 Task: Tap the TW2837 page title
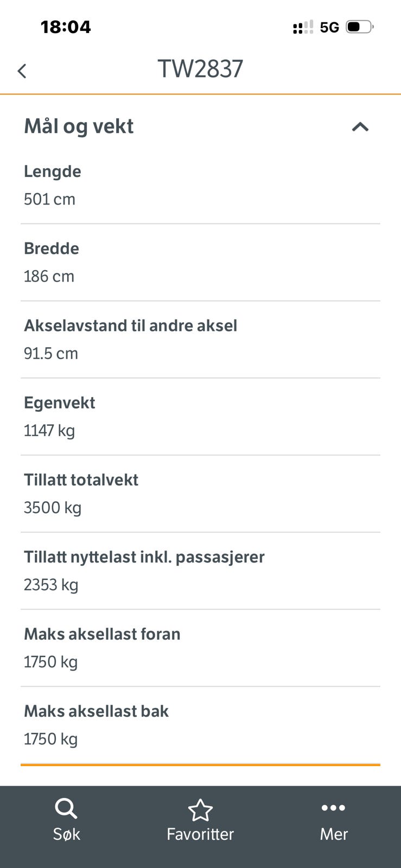tap(200, 69)
